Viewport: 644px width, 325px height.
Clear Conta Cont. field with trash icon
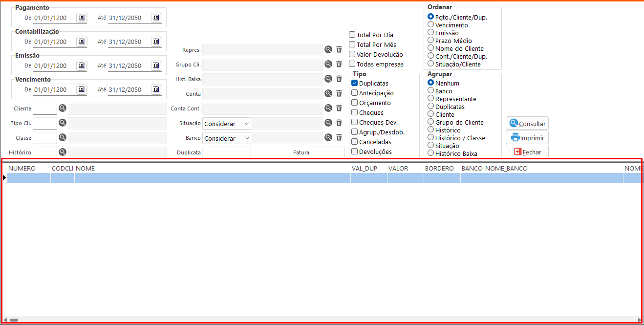pos(339,108)
